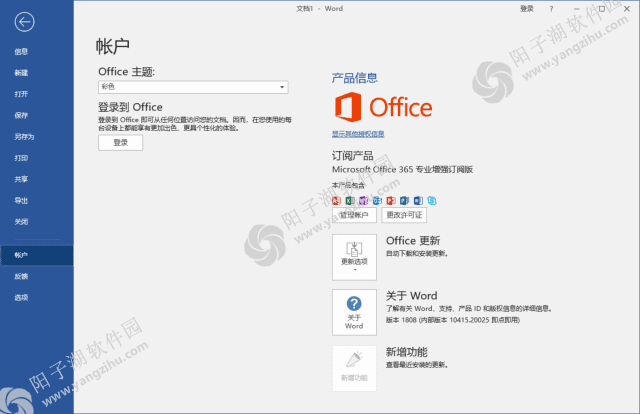Open the Office theme 彩色 dropdown
The height and width of the screenshot is (414, 640).
tap(193, 87)
